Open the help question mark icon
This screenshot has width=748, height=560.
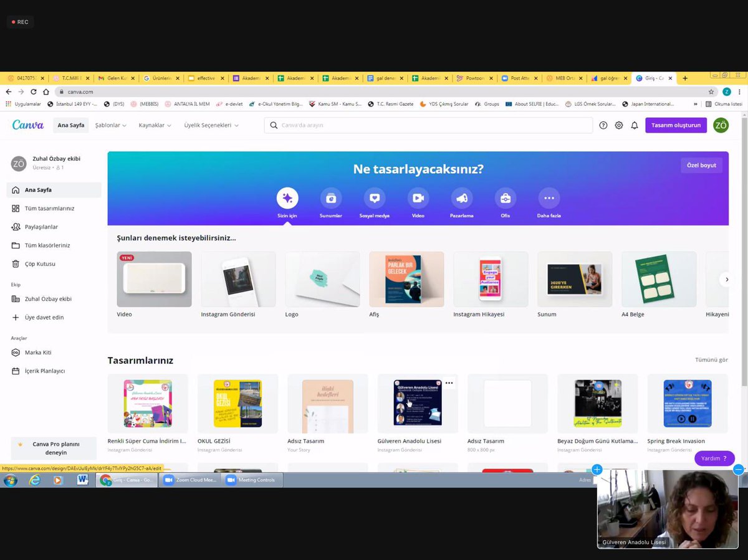coord(603,125)
